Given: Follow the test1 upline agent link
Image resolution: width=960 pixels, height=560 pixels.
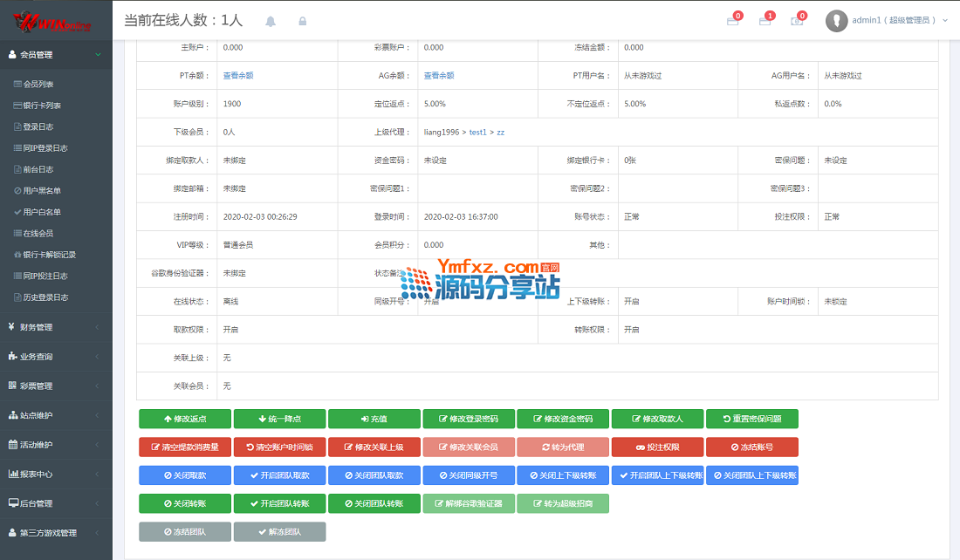Looking at the screenshot, I should pos(478,132).
